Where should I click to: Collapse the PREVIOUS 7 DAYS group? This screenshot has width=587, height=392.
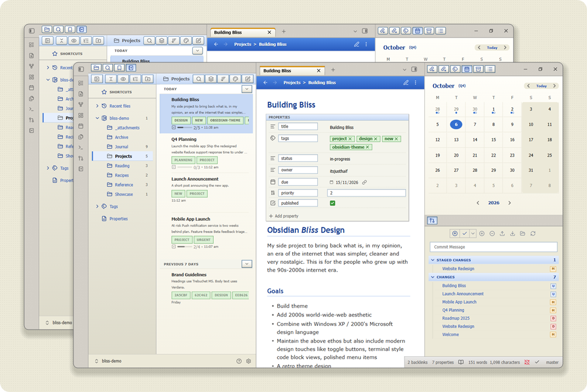point(247,264)
